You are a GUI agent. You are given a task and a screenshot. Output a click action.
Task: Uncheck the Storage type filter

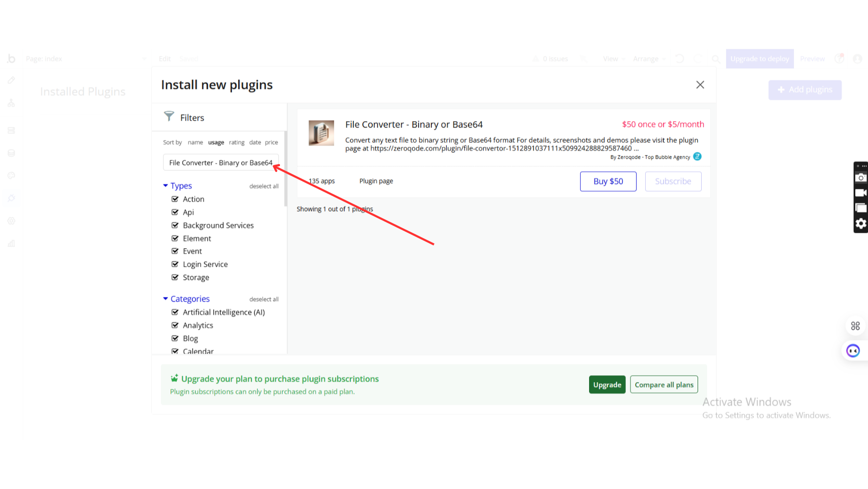click(x=175, y=277)
